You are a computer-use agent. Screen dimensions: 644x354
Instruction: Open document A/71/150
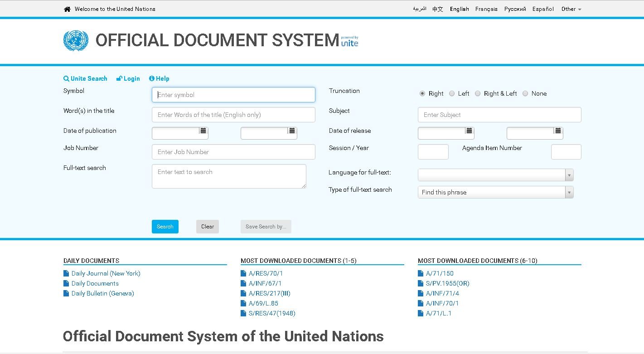pos(440,273)
